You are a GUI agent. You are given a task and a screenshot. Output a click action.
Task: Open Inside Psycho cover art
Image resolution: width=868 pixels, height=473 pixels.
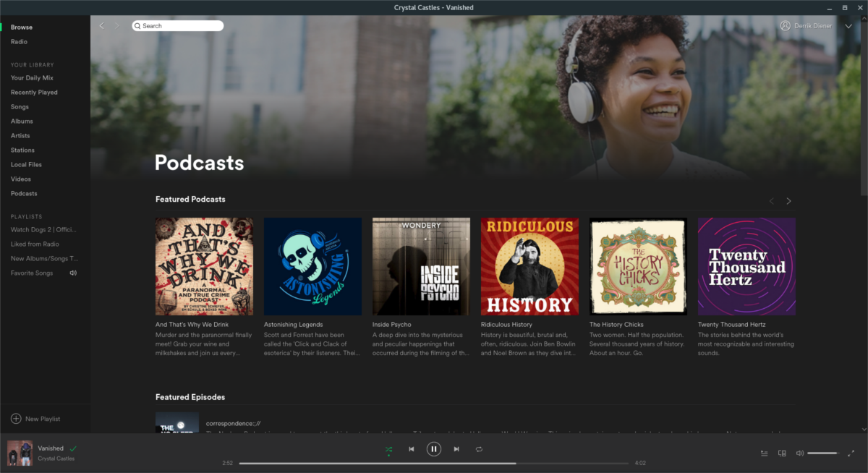point(421,266)
